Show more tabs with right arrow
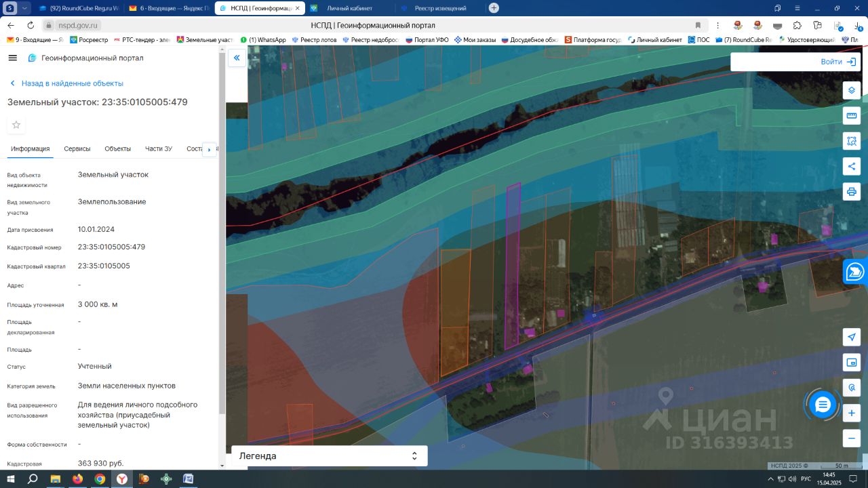The height and width of the screenshot is (488, 868). 210,149
